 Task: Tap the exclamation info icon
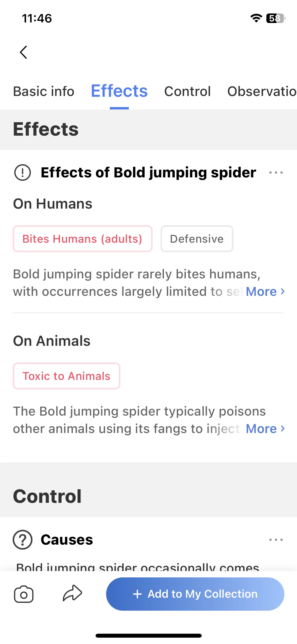pos(22,173)
